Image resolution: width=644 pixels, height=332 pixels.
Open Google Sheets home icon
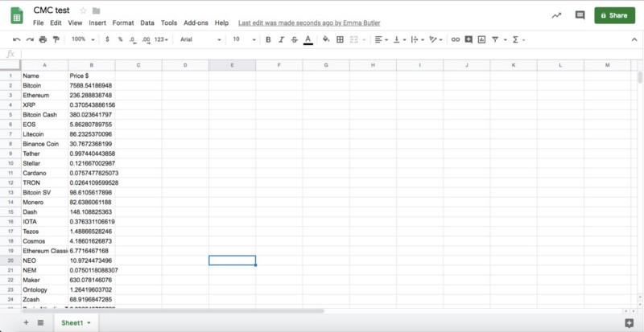[17, 16]
